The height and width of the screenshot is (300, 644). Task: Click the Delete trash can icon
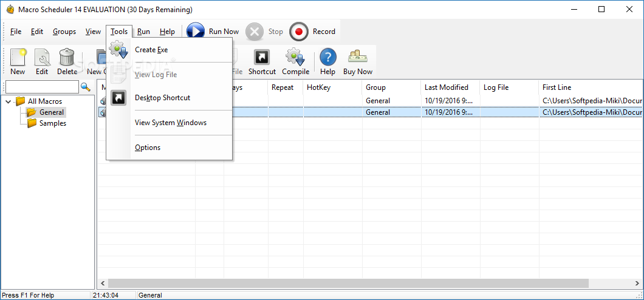pos(67,58)
